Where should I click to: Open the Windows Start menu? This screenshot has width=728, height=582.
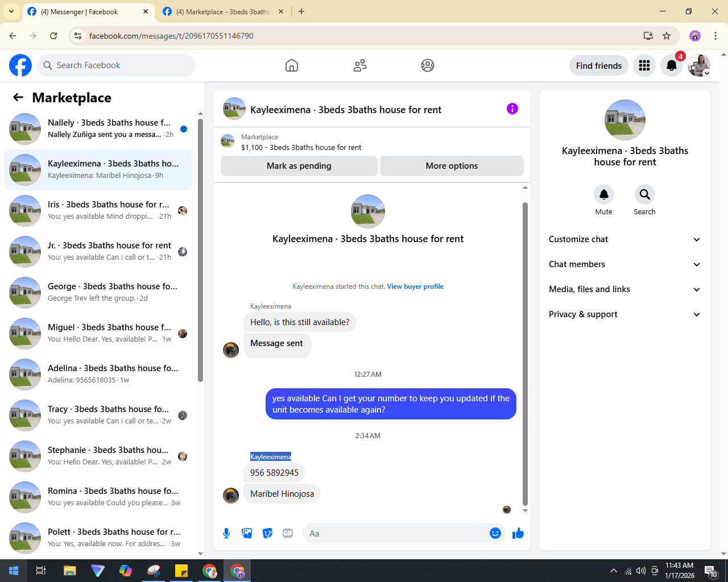[14, 571]
